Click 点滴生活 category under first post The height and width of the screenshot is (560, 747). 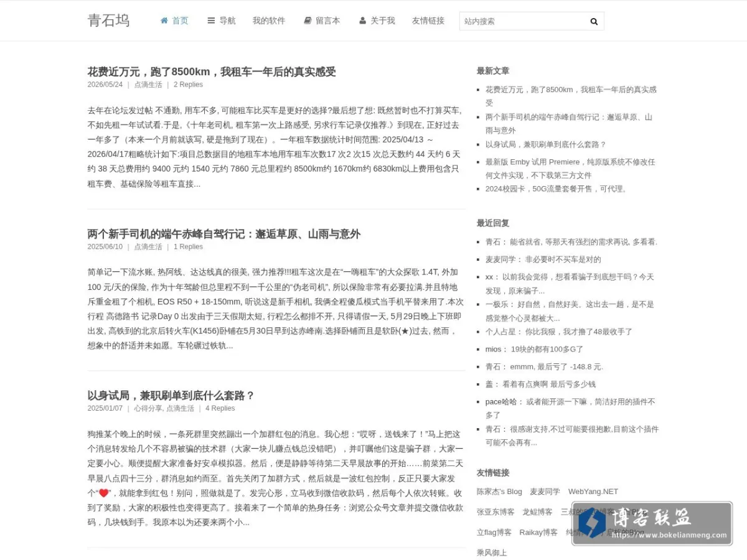[x=148, y=85]
